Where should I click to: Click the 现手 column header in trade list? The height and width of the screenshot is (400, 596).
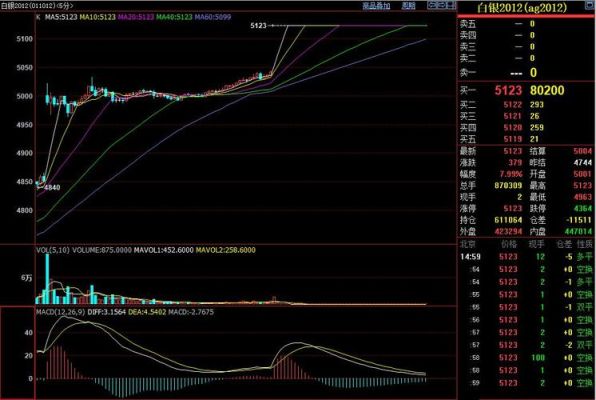[536, 244]
